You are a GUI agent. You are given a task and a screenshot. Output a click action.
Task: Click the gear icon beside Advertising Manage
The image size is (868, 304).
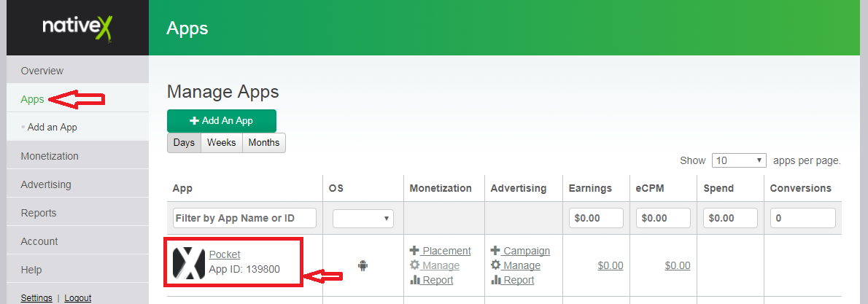(496, 265)
